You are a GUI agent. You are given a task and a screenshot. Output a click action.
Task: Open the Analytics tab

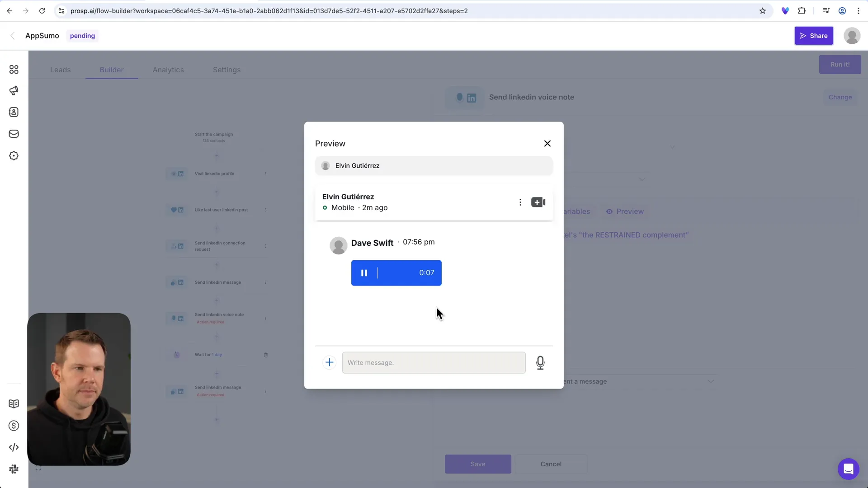168,70
